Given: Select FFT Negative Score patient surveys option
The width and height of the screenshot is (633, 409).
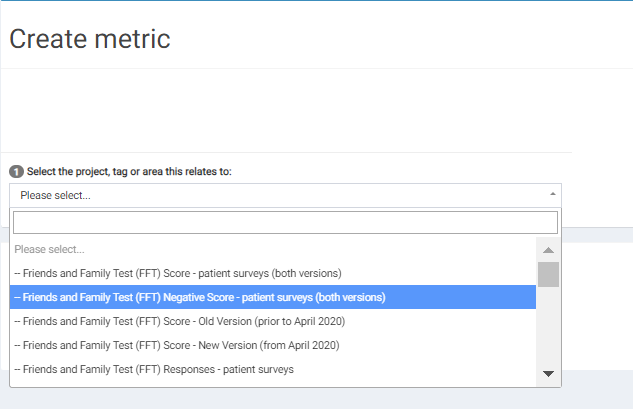Looking at the screenshot, I should 200,297.
